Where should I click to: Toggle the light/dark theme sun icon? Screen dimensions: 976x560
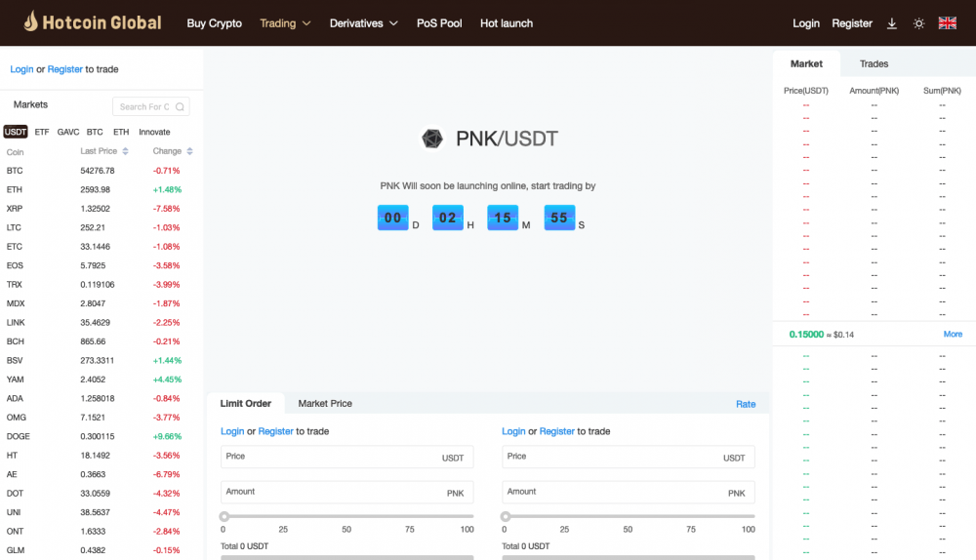click(x=918, y=23)
